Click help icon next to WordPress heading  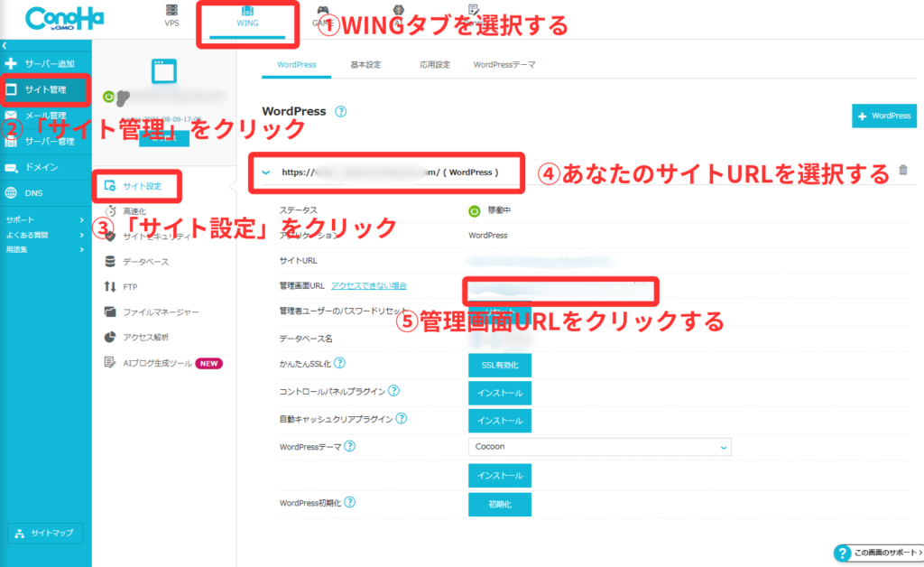[340, 112]
